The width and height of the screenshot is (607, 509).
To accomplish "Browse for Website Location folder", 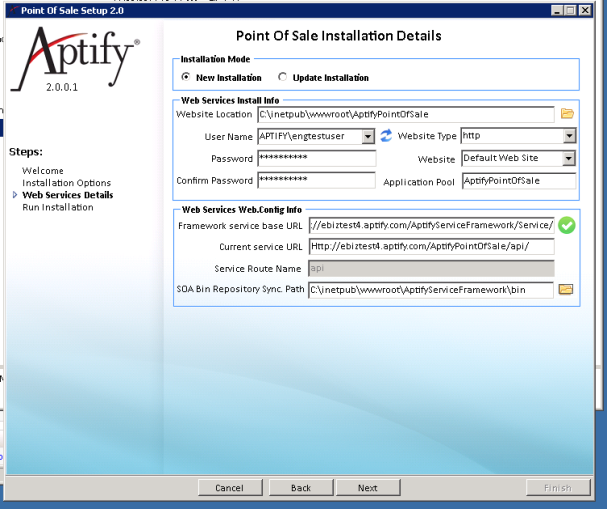I will [x=567, y=114].
